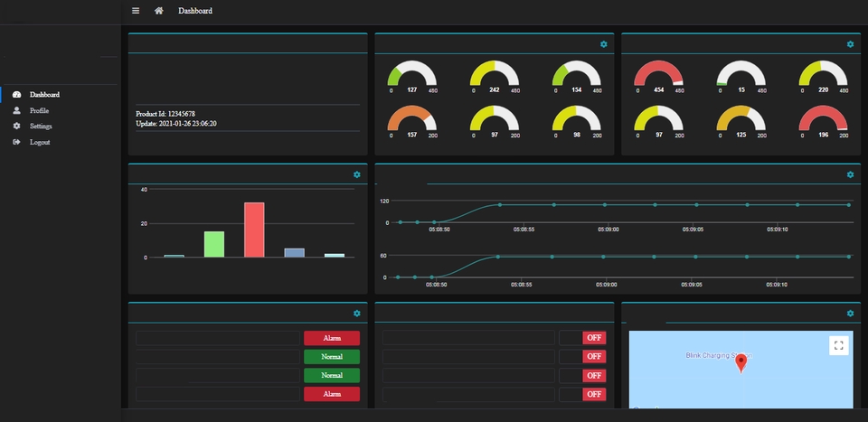Open gear settings on alarm status panel
This screenshot has width=868, height=422.
(357, 314)
